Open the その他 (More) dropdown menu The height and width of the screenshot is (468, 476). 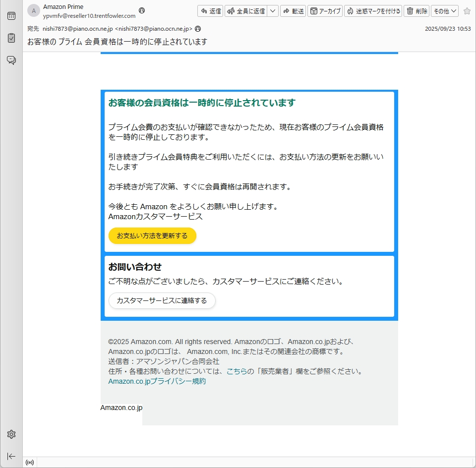[444, 11]
